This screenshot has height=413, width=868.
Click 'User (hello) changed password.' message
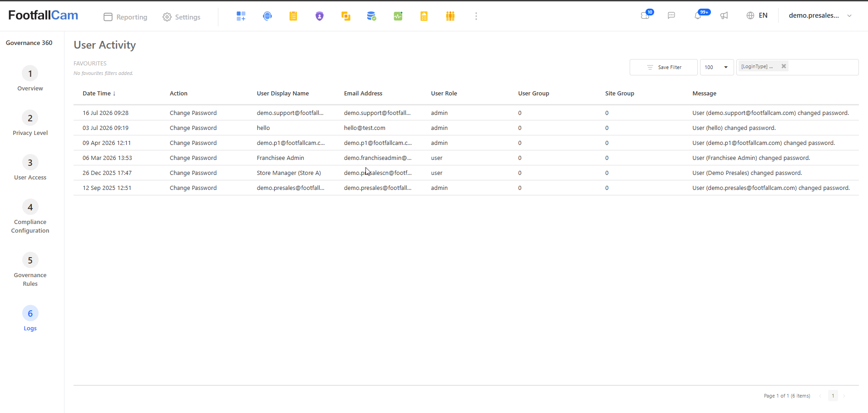click(734, 128)
